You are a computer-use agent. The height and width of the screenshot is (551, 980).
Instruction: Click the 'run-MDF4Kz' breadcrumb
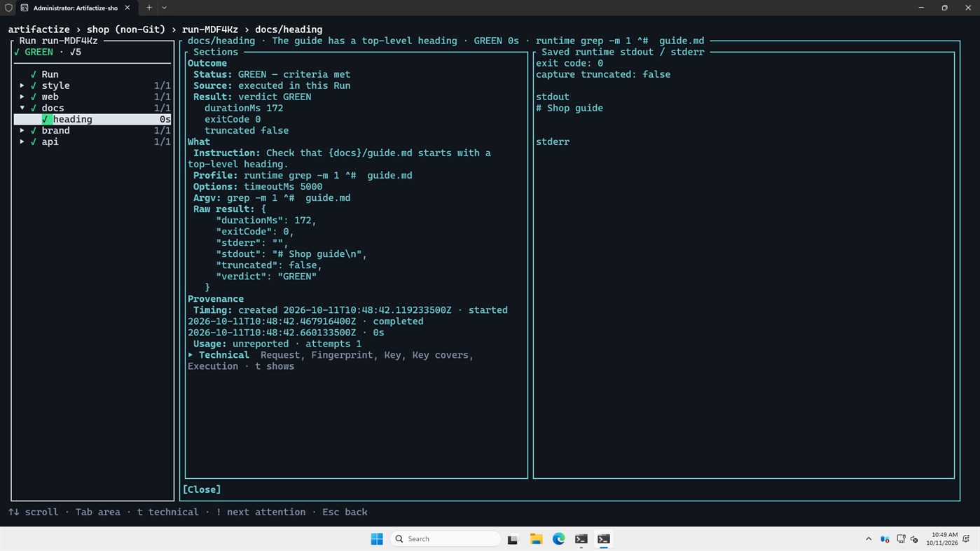click(210, 29)
